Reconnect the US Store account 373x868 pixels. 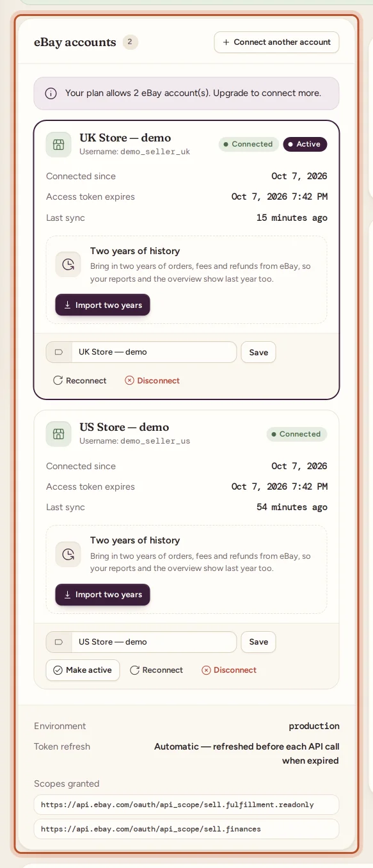point(157,670)
